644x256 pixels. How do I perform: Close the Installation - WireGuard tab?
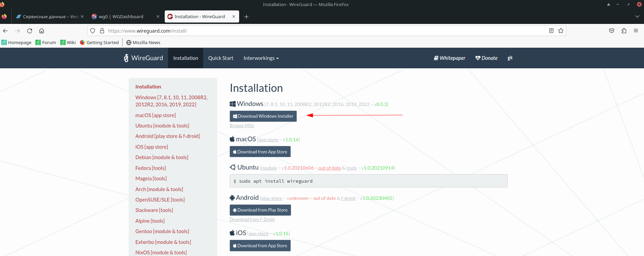pyautogui.click(x=234, y=16)
